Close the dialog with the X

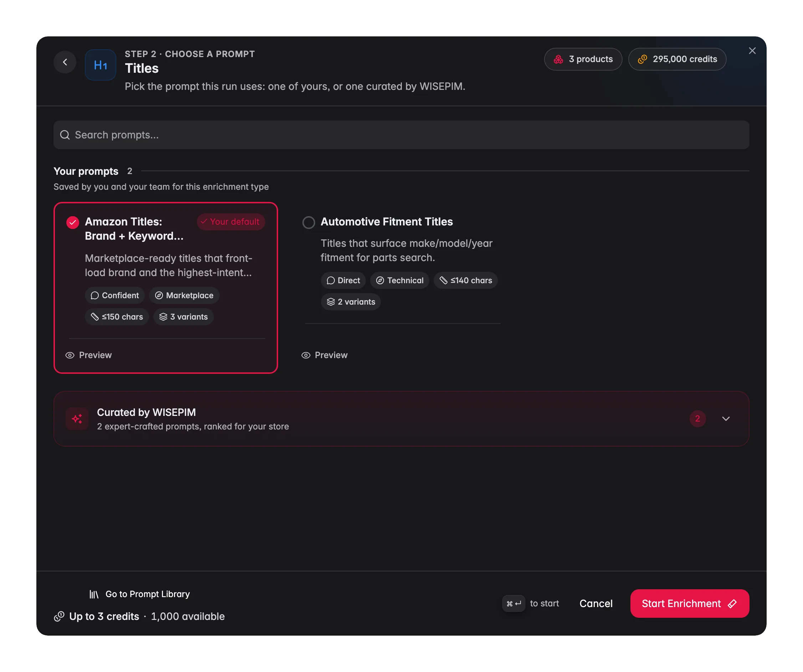[752, 51]
